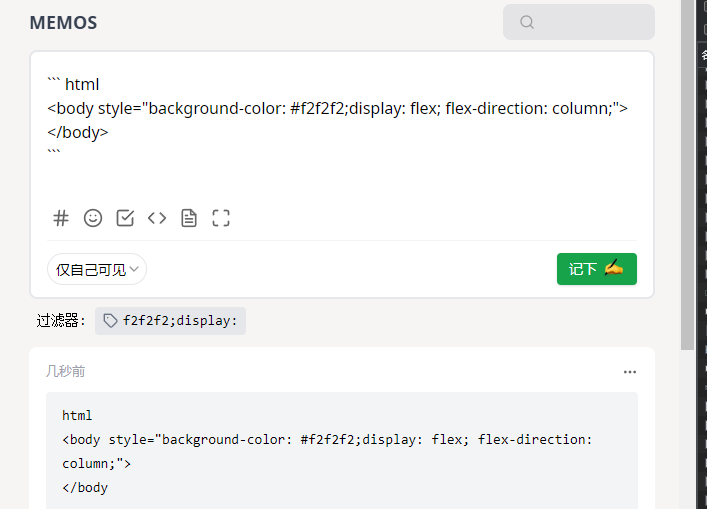Insert a tag with the hash icon

point(61,218)
